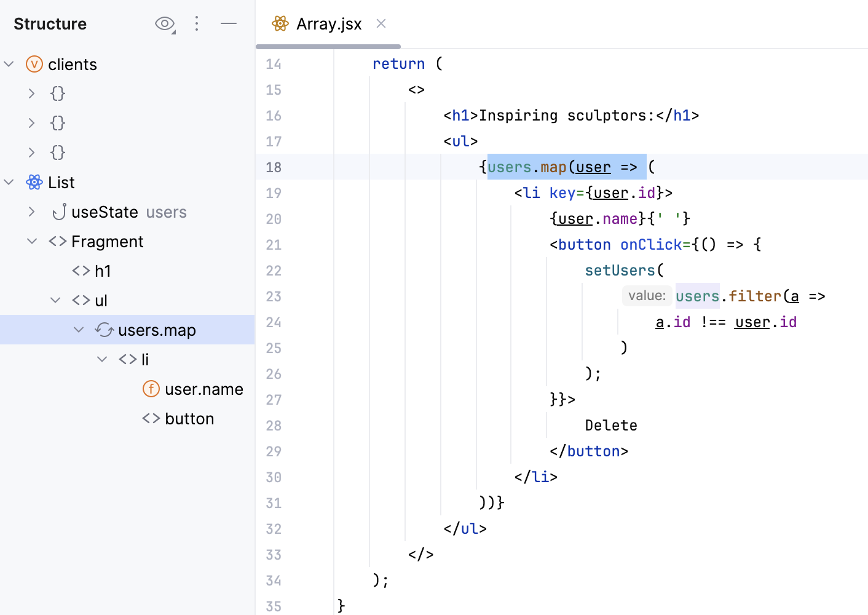The image size is (868, 615).
Task: Click line number 18 in the gutter
Action: point(274,167)
